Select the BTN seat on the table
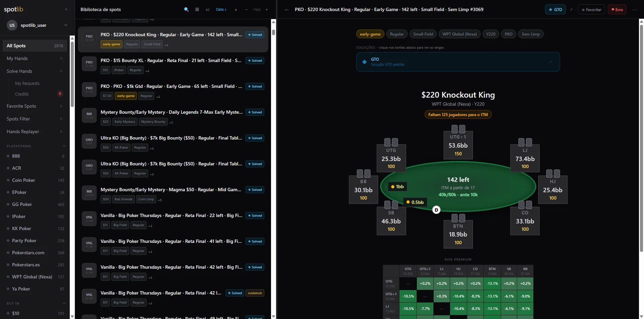Viewport: 644px width, 319px height. click(458, 234)
